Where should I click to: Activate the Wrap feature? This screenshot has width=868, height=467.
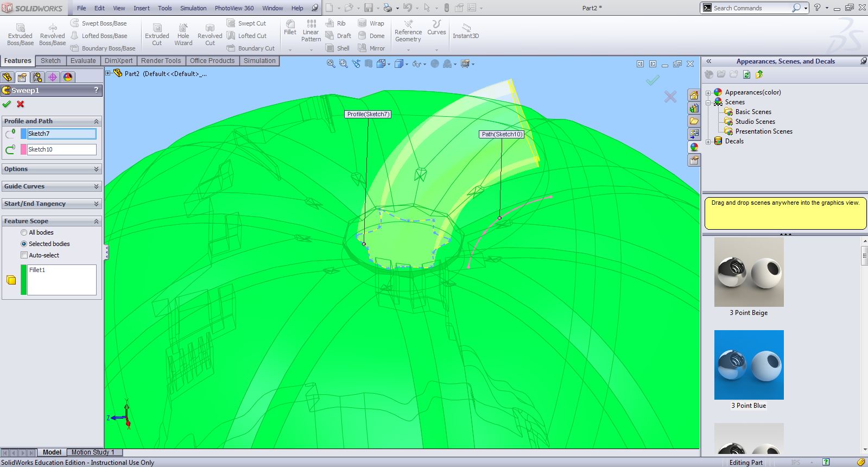click(x=371, y=23)
